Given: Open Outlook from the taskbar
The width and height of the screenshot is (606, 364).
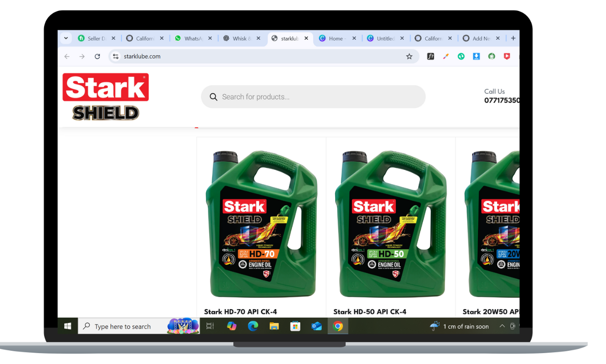Looking at the screenshot, I should (x=317, y=326).
